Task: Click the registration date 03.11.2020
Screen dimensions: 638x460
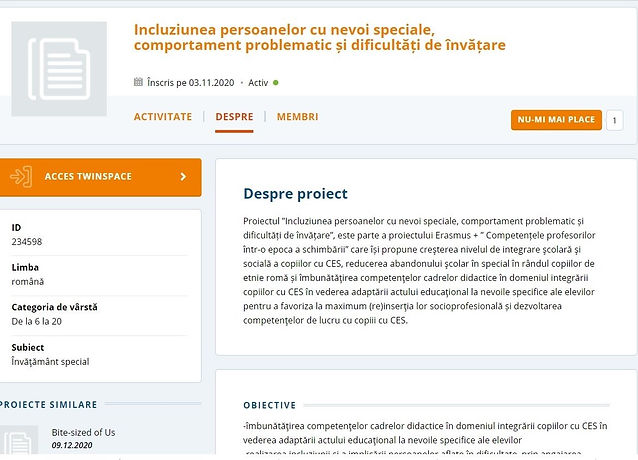Action: (212, 83)
